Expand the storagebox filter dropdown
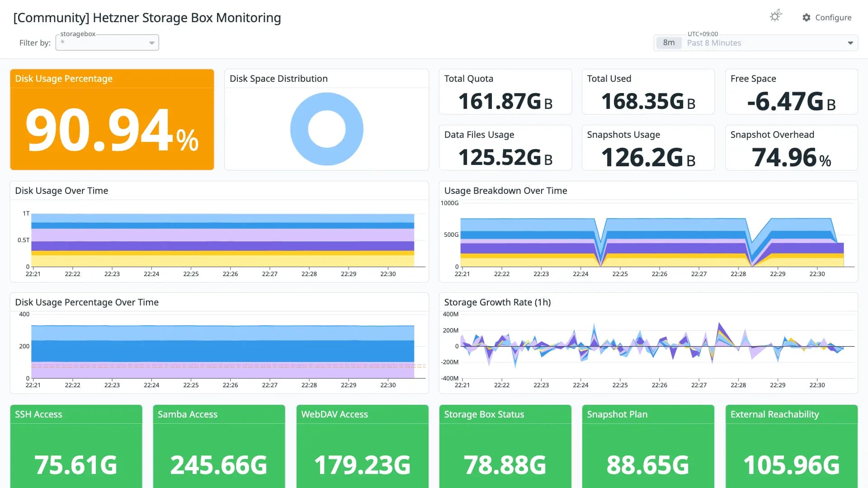 tap(107, 42)
